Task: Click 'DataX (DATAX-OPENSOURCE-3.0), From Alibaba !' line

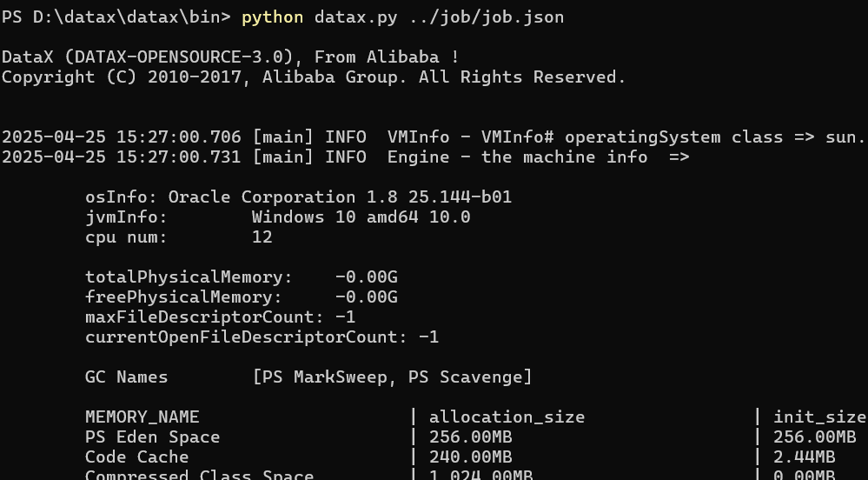Action: coord(230,57)
